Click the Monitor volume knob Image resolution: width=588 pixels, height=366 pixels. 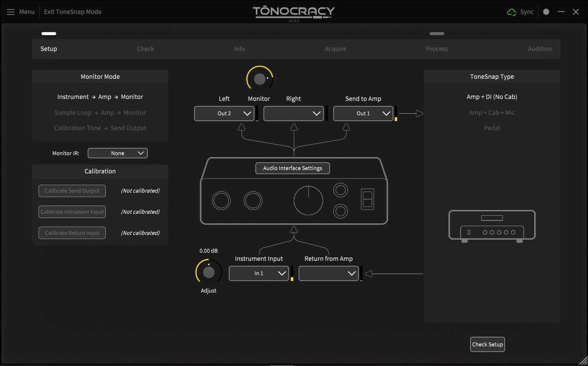pos(260,79)
